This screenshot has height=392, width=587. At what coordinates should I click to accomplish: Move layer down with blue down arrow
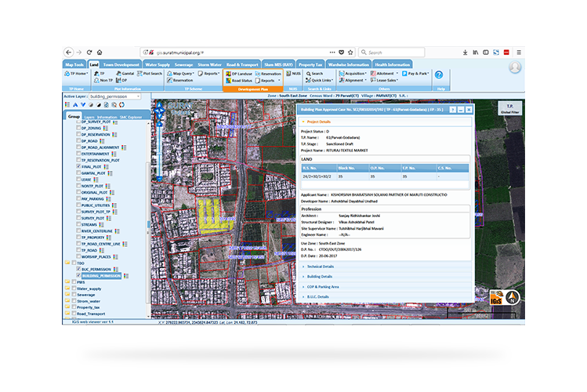tap(83, 105)
